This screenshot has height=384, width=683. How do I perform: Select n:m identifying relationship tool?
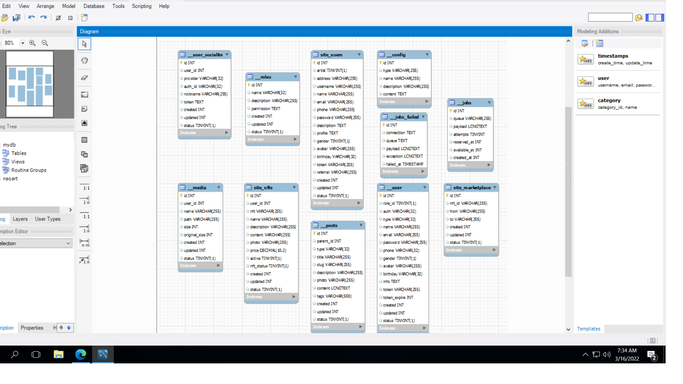(x=85, y=243)
